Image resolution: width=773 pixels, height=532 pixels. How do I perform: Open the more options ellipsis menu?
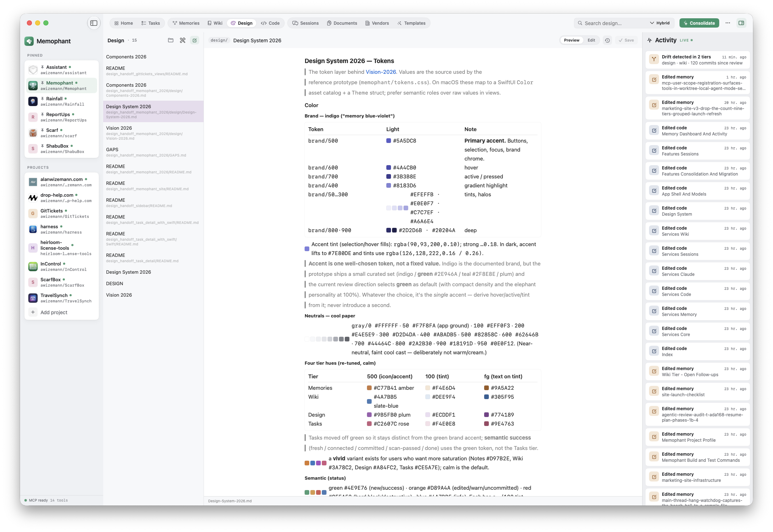point(727,23)
